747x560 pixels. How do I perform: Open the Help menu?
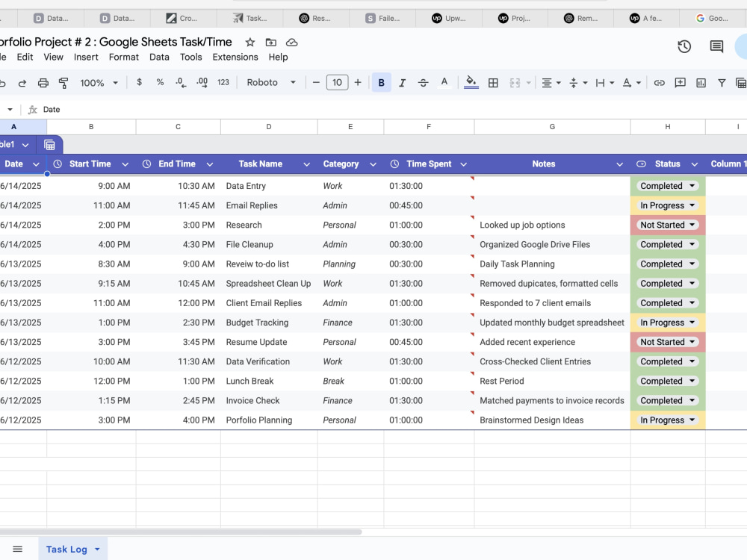click(x=278, y=57)
